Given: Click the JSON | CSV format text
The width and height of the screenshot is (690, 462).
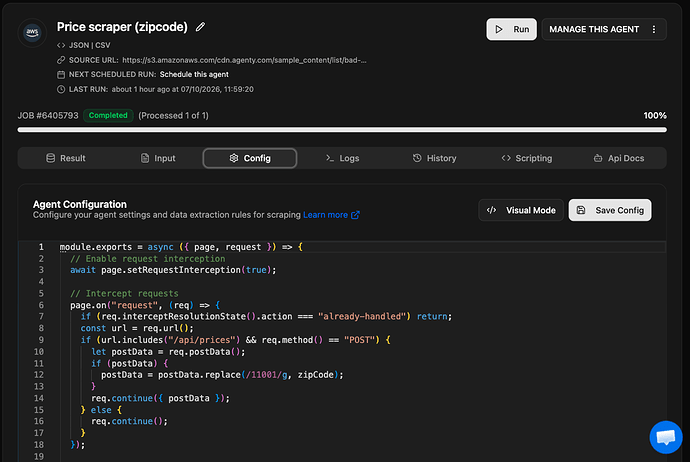Looking at the screenshot, I should pos(89,45).
